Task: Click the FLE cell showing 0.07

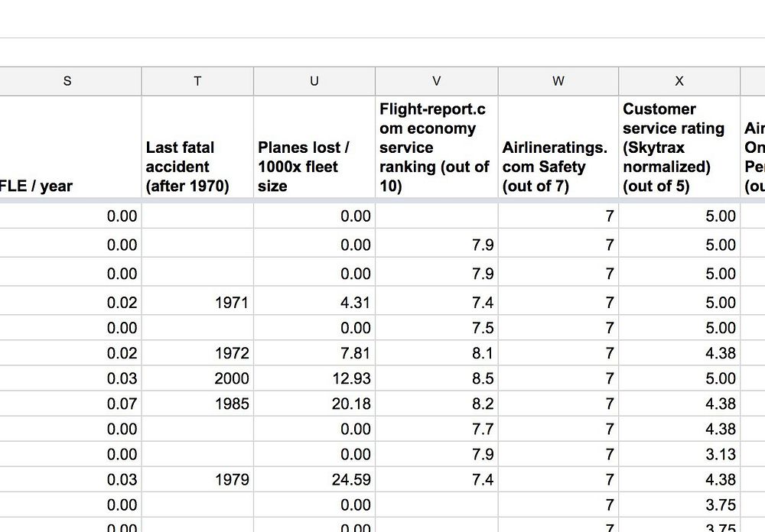Action: click(x=70, y=404)
